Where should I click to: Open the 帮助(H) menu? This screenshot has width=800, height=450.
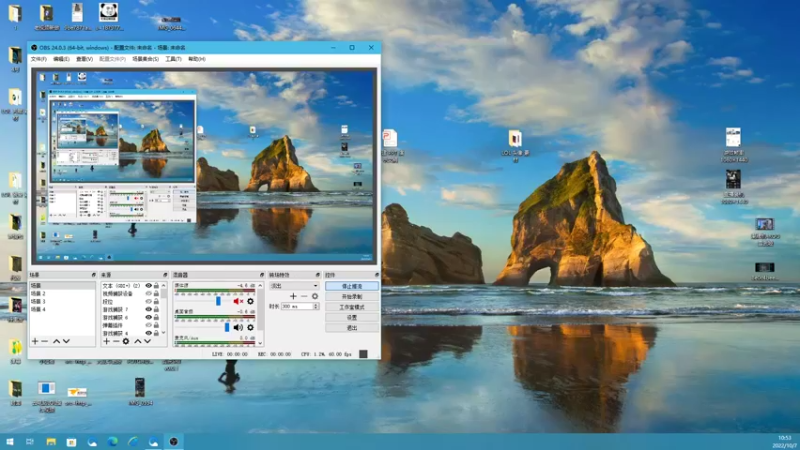(196, 59)
